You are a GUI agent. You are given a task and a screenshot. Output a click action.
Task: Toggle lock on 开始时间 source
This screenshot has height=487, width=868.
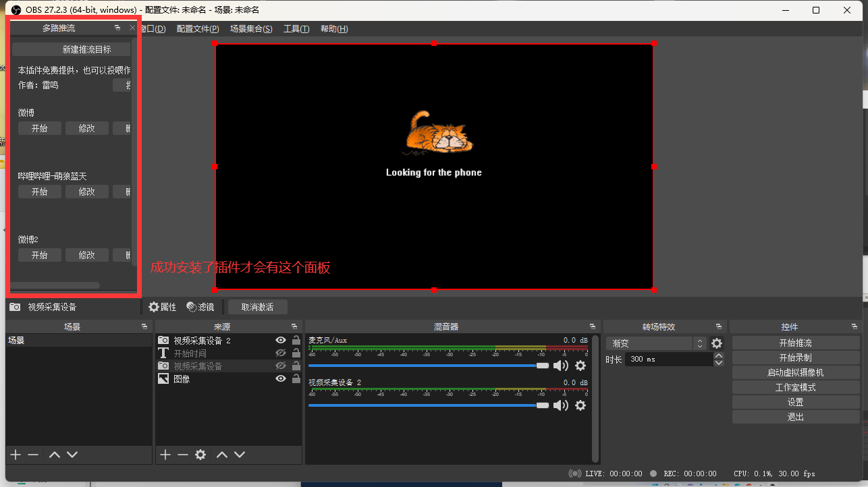(296, 353)
